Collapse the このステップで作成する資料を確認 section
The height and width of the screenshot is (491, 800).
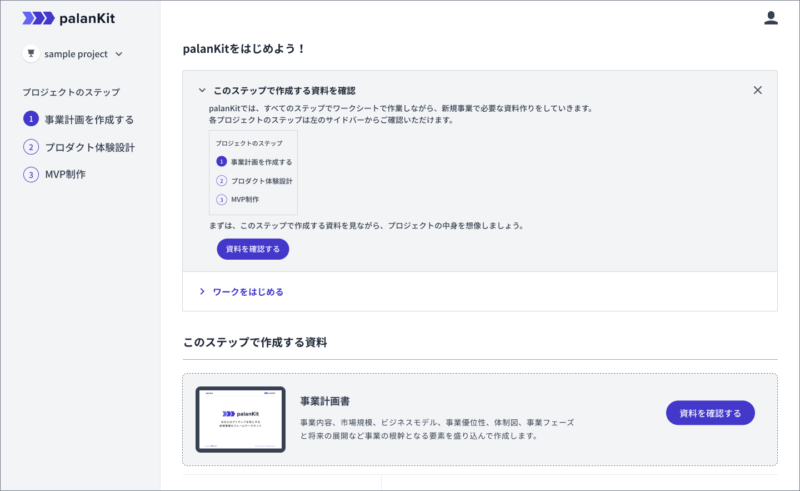(202, 90)
